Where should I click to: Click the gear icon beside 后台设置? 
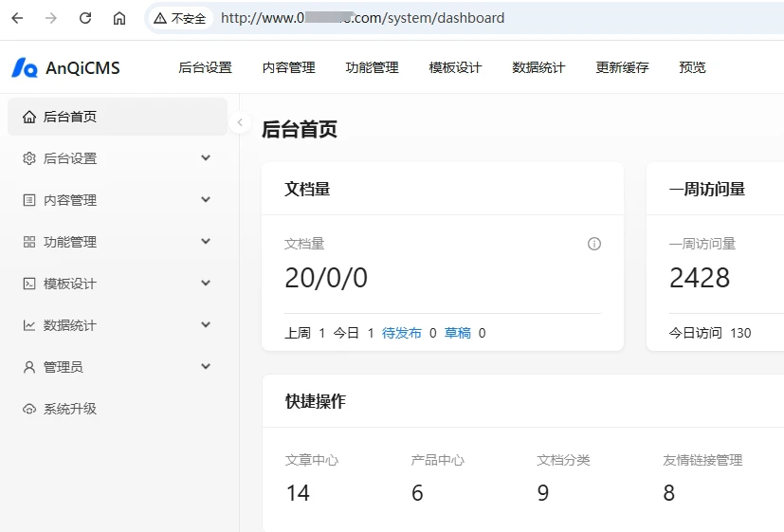click(x=29, y=158)
